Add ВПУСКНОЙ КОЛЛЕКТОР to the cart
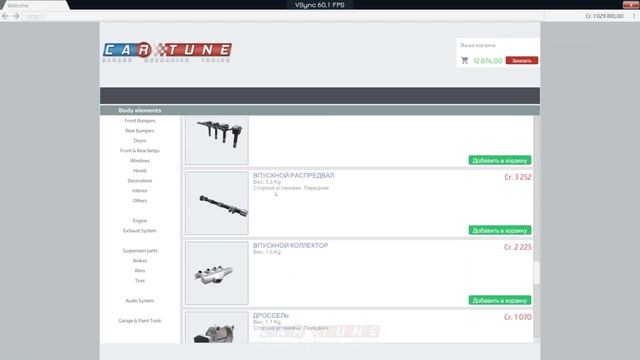 pyautogui.click(x=500, y=300)
